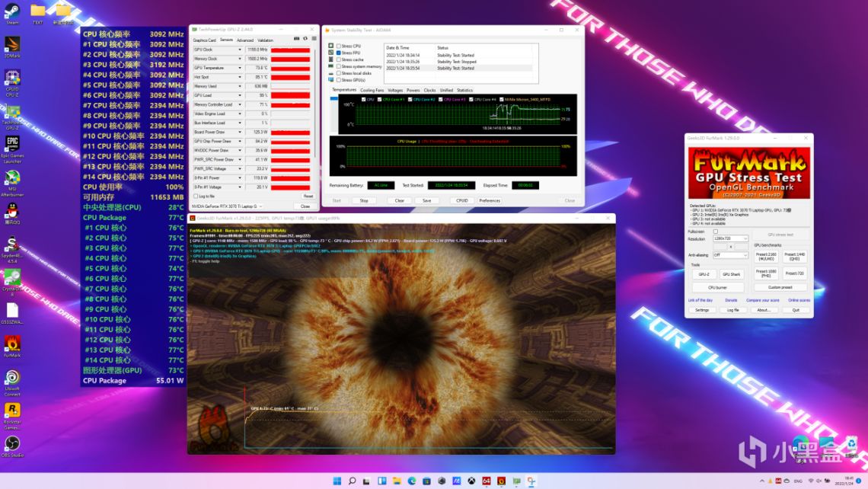Open GPU Load sensor dropdown

(x=240, y=95)
